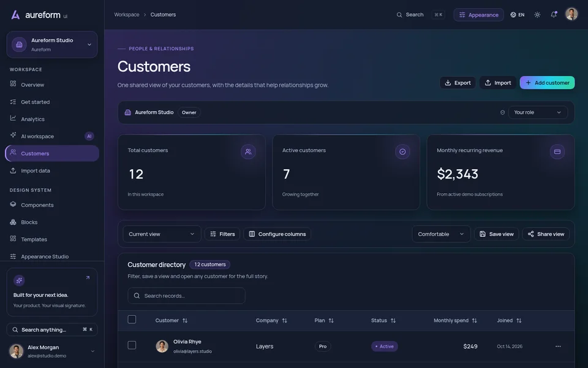The width and height of the screenshot is (588, 368).
Task: Sort by the Joined column
Action: [x=509, y=320]
